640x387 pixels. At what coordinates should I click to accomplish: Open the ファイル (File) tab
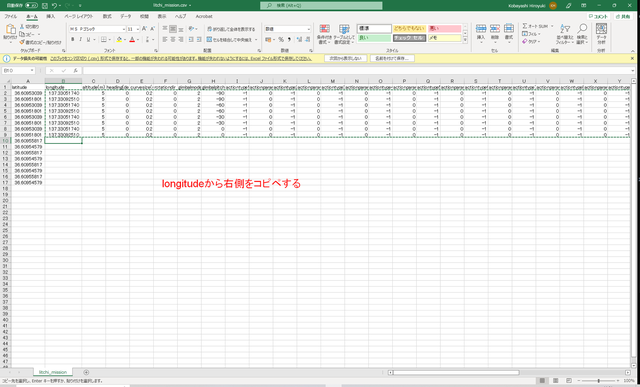click(x=11, y=16)
